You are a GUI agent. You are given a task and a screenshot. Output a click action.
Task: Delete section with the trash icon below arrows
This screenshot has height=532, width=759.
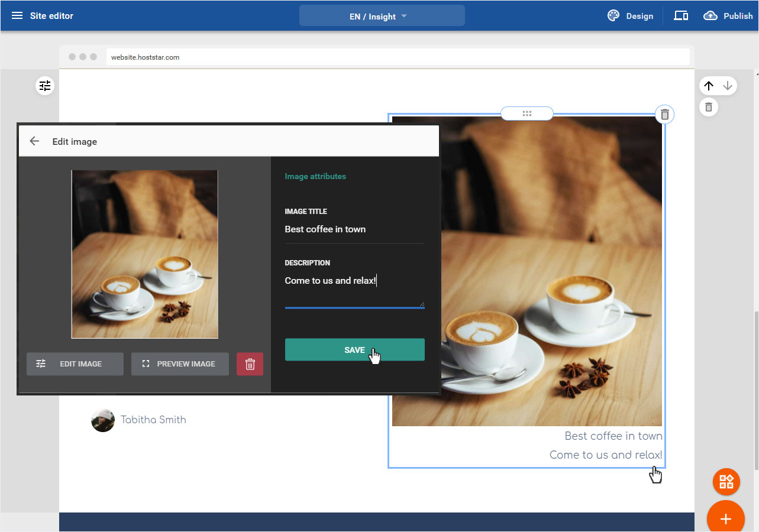pos(709,107)
